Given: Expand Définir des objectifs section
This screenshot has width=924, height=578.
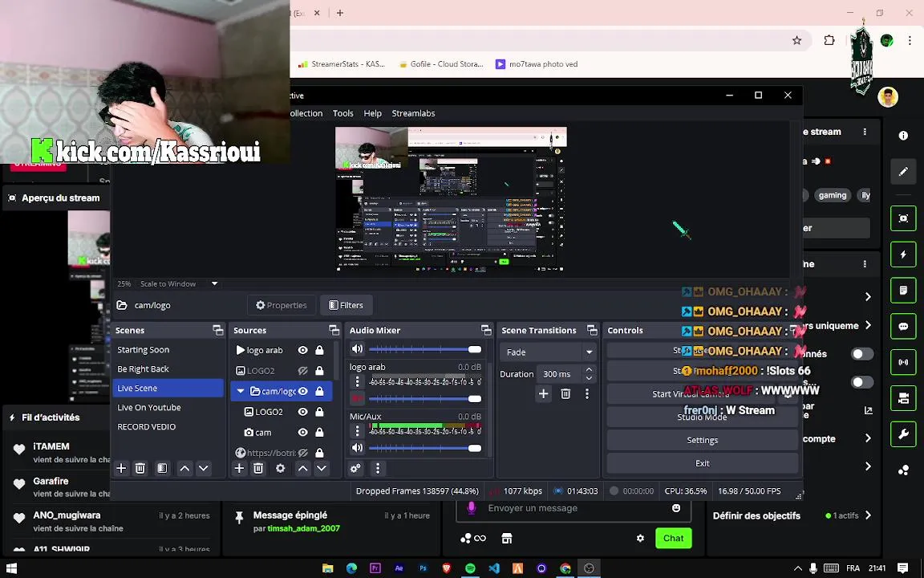Looking at the screenshot, I should click(868, 515).
